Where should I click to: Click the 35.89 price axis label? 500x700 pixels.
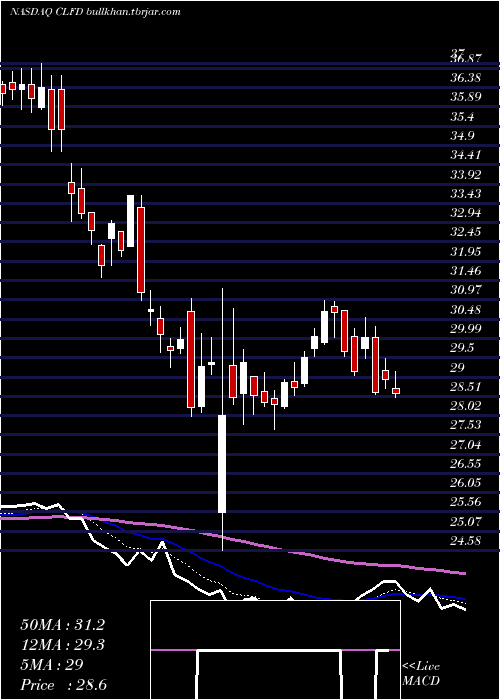[x=466, y=97]
